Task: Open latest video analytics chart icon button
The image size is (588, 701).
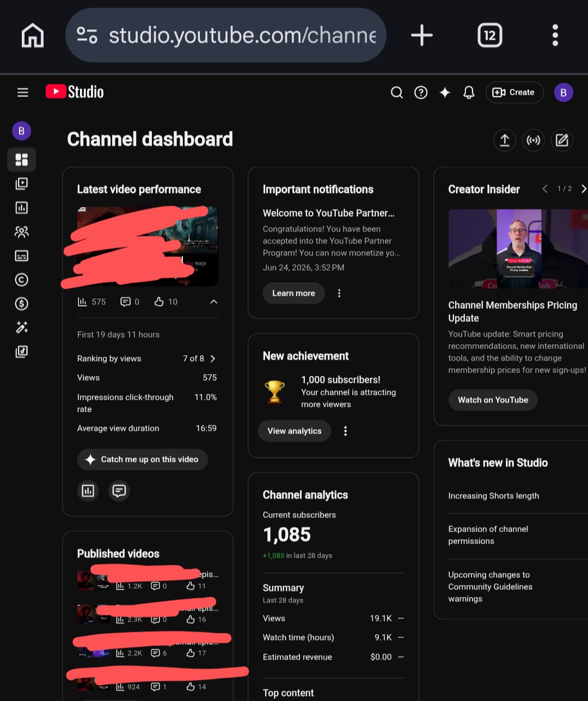Action: 88,491
